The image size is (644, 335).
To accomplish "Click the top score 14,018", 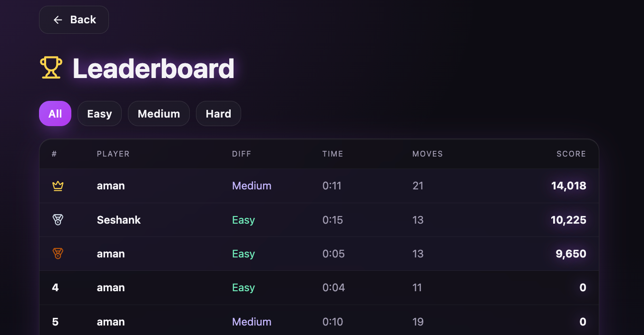I will 569,186.
